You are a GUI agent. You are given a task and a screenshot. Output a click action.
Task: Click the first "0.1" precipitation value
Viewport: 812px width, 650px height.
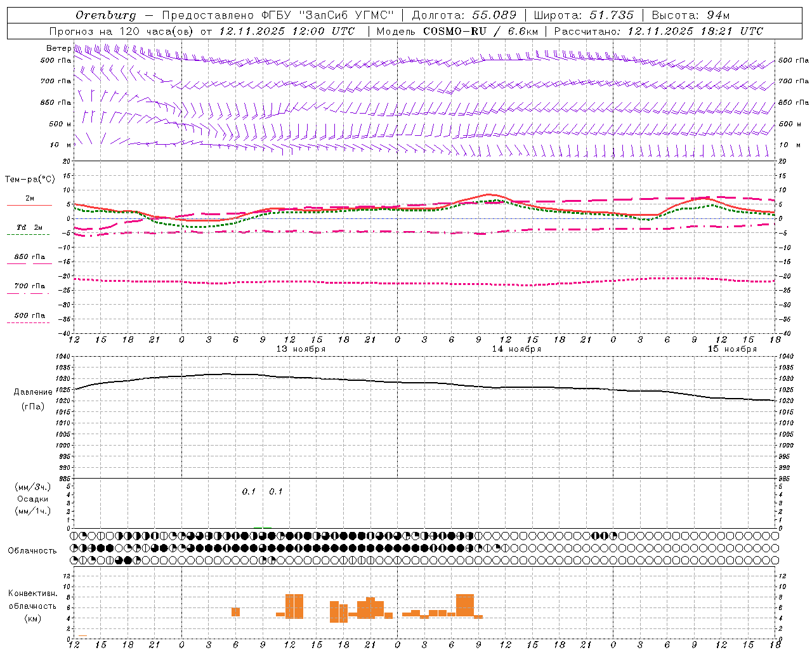(249, 491)
